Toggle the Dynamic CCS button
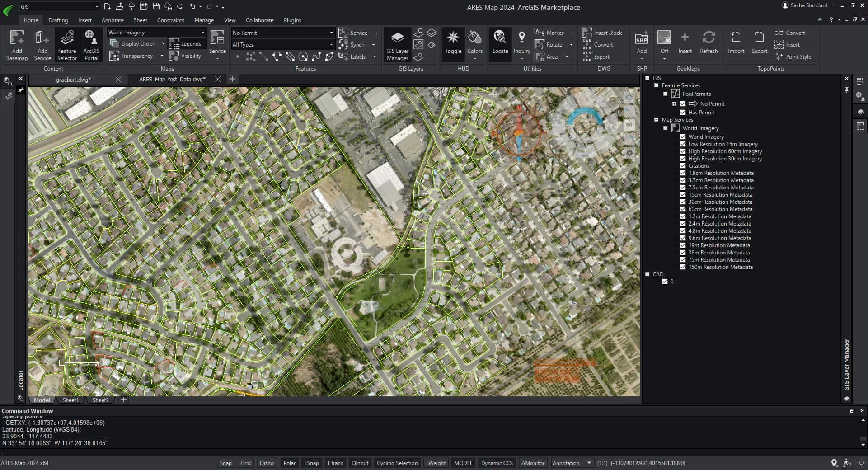Screen dimensions: 868x470 497,463
